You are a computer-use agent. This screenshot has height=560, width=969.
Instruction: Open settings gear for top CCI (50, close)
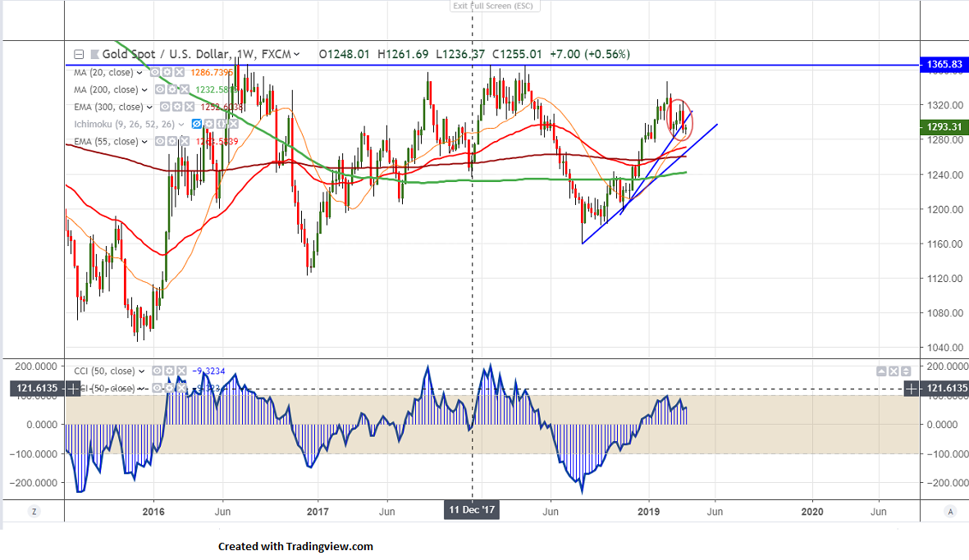169,371
